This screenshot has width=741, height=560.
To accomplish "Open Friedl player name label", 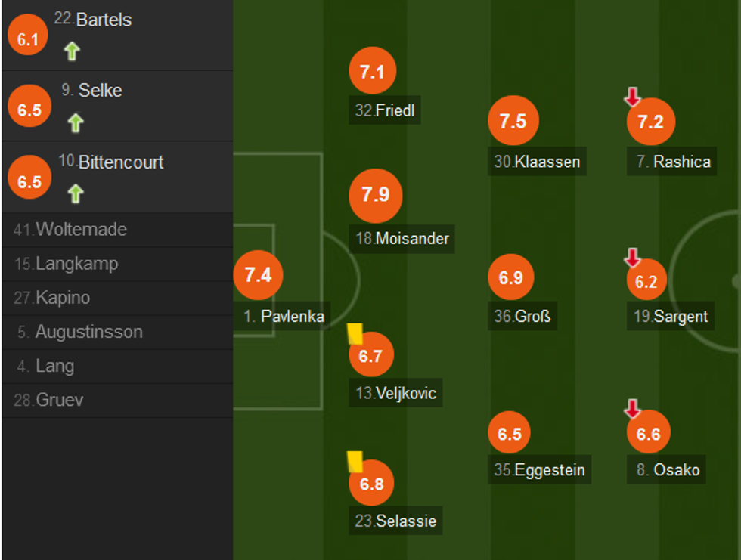I will (x=385, y=111).
